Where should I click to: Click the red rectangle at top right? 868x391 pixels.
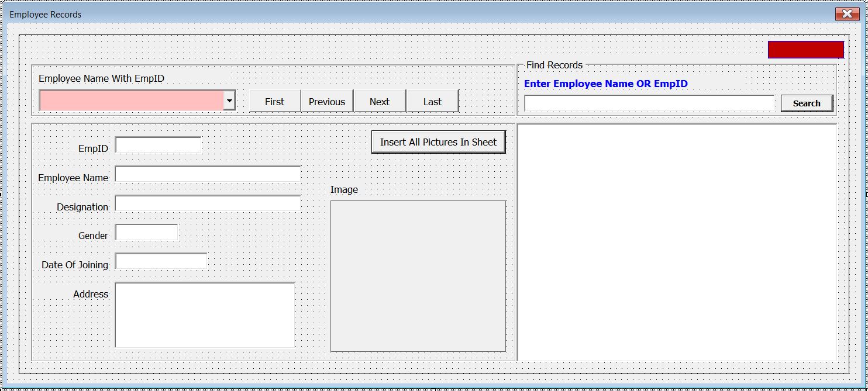(806, 50)
